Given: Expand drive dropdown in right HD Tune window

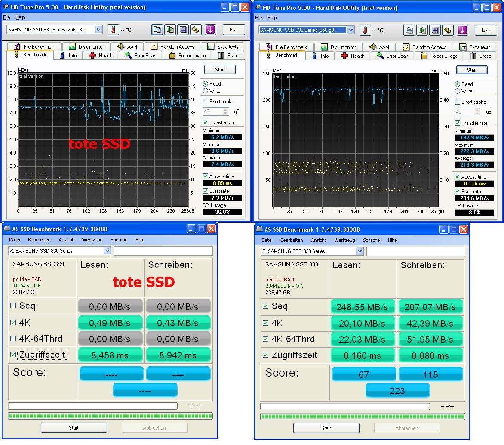Looking at the screenshot, I should pyautogui.click(x=350, y=30).
